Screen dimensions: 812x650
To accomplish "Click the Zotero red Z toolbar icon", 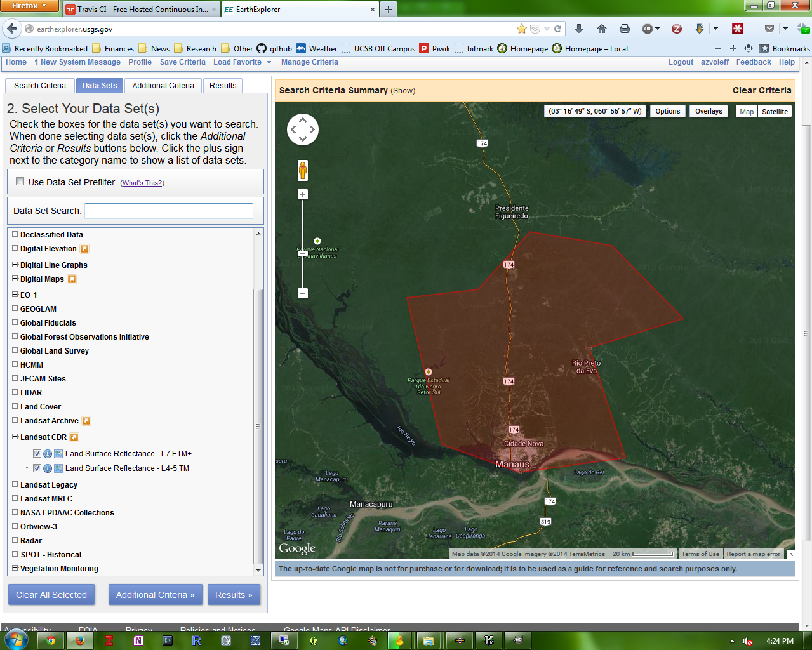I will pyautogui.click(x=677, y=29).
